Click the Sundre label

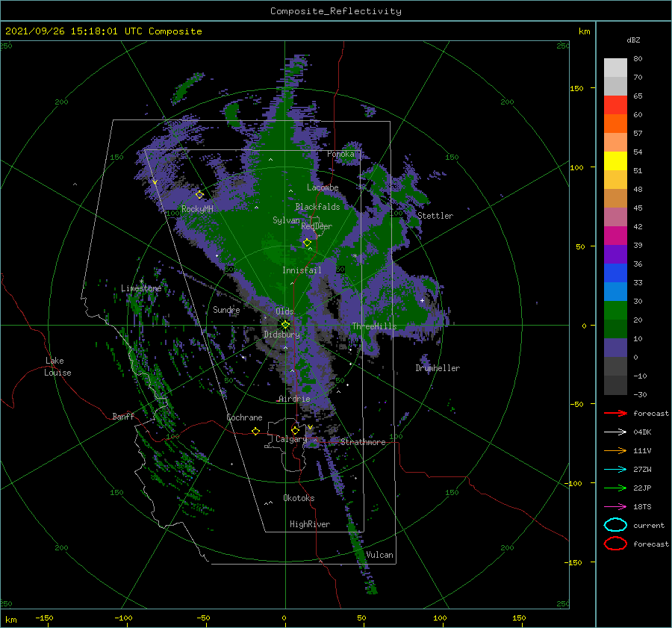pyautogui.click(x=226, y=310)
